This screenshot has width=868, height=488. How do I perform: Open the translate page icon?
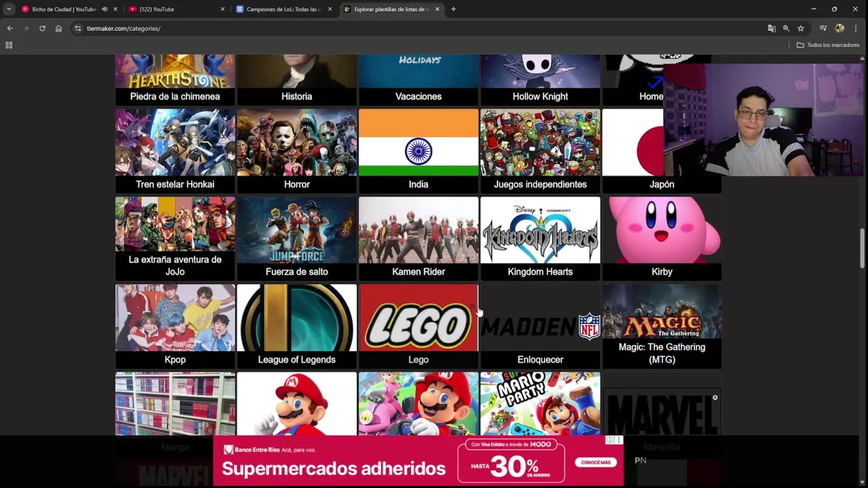[772, 28]
